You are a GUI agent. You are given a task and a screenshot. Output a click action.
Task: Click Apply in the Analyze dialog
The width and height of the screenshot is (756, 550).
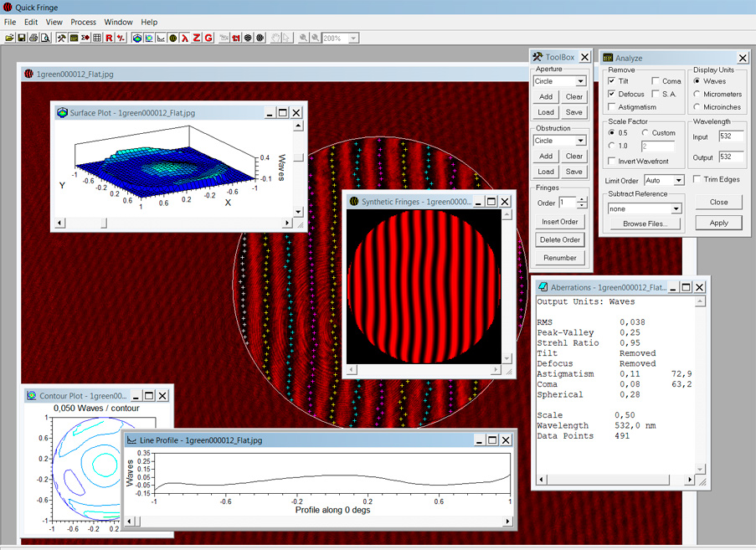(718, 223)
